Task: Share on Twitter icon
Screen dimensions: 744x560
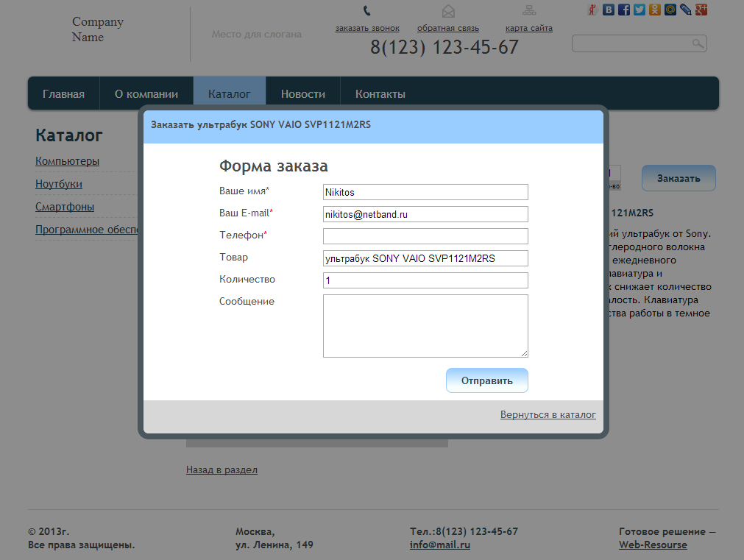Action: point(640,10)
